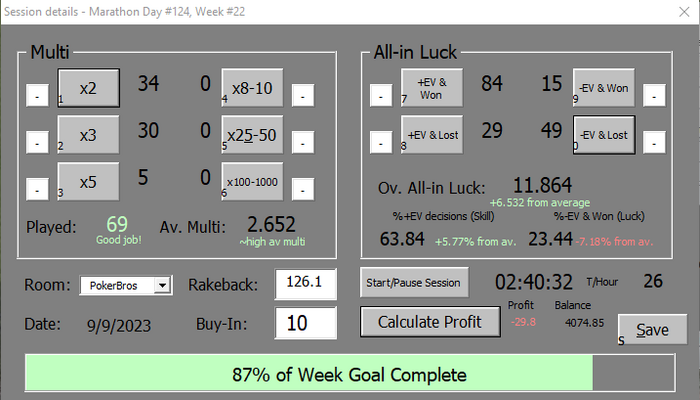
Task: Record a +EV & Won all-in
Action: (x=432, y=88)
